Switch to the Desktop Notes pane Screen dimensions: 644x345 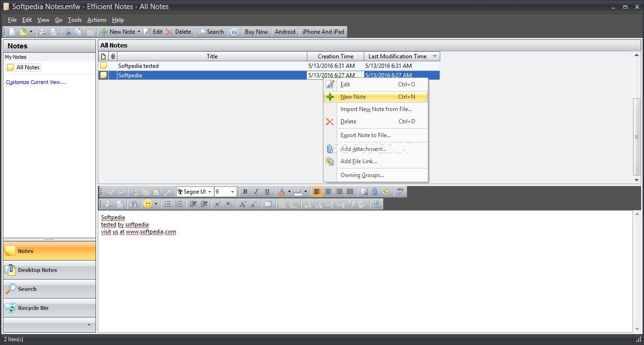49,270
